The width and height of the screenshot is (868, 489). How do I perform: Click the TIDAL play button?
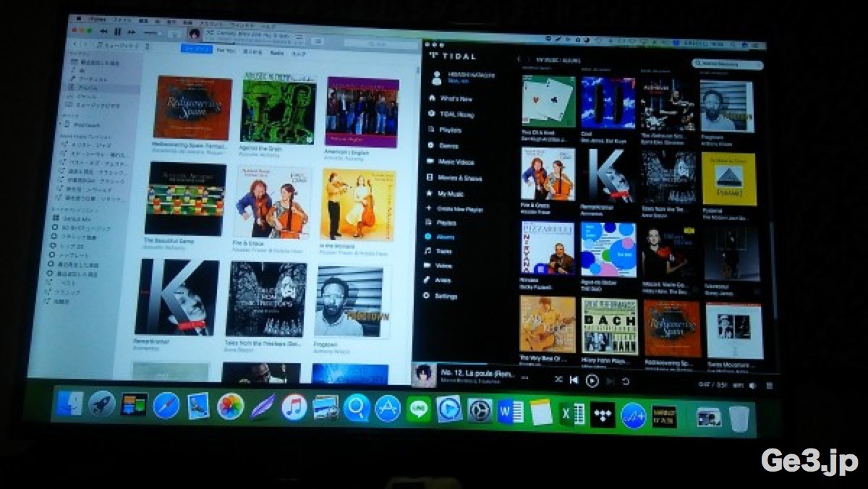(592, 380)
